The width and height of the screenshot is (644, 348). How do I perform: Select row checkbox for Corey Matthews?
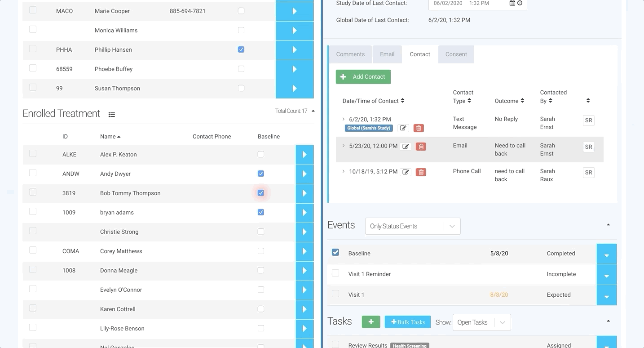click(33, 250)
